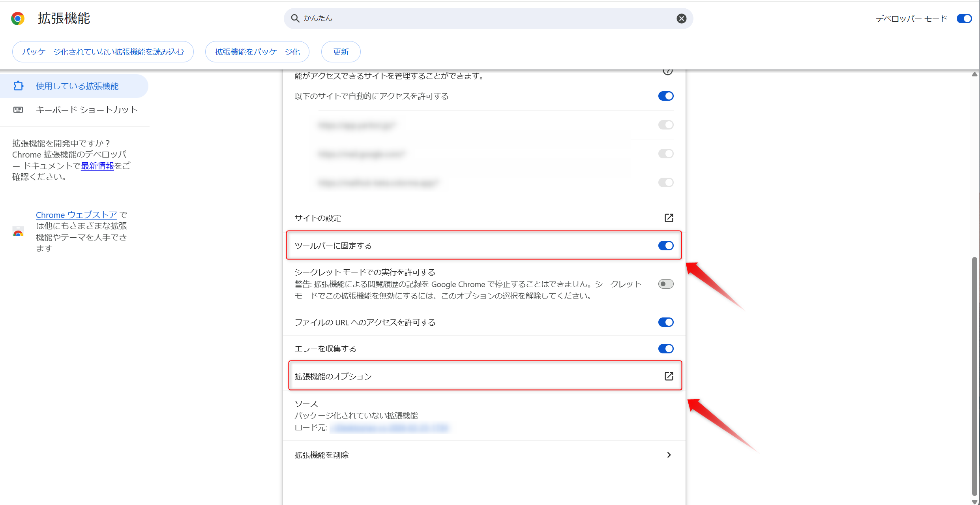Enable シークレット モードでの実行を許可する toggle
Viewport: 980px width, 505px height.
[x=665, y=284]
